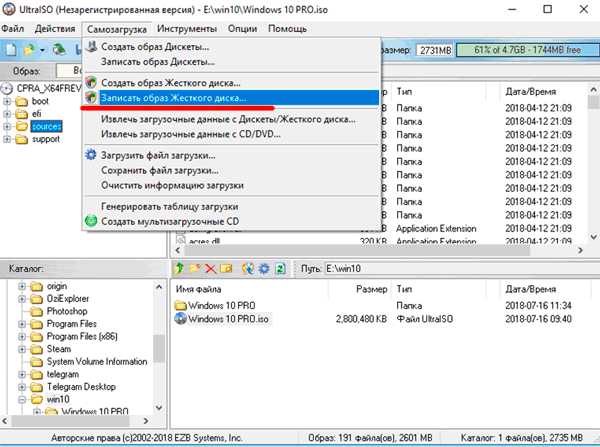Click the shield icon for Создать образ Жесткого диска
600x447 pixels.
(91, 82)
